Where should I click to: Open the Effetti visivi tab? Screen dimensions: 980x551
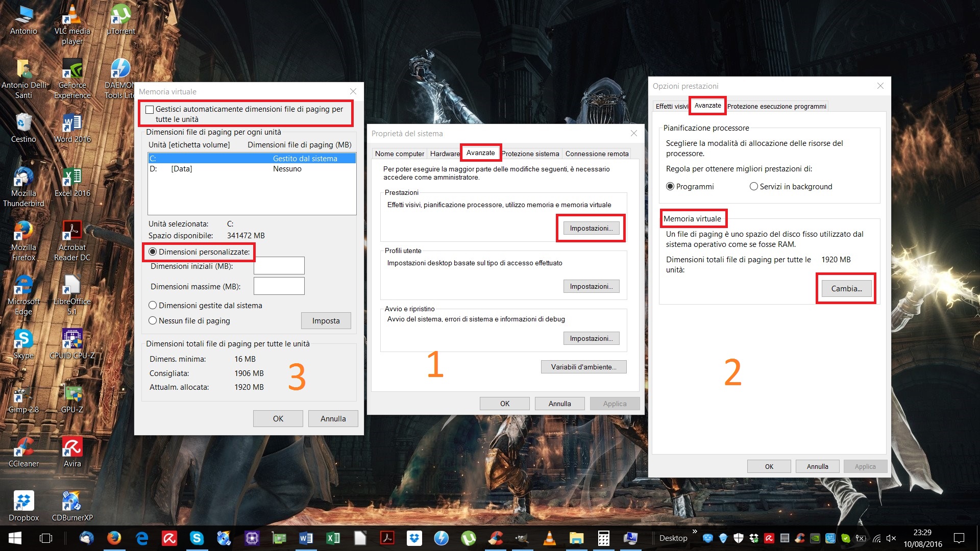(x=671, y=106)
